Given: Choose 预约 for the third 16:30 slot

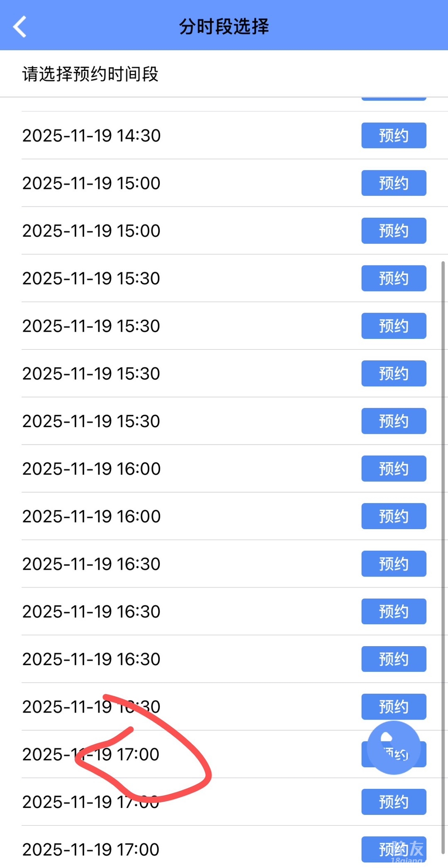Looking at the screenshot, I should 393,659.
